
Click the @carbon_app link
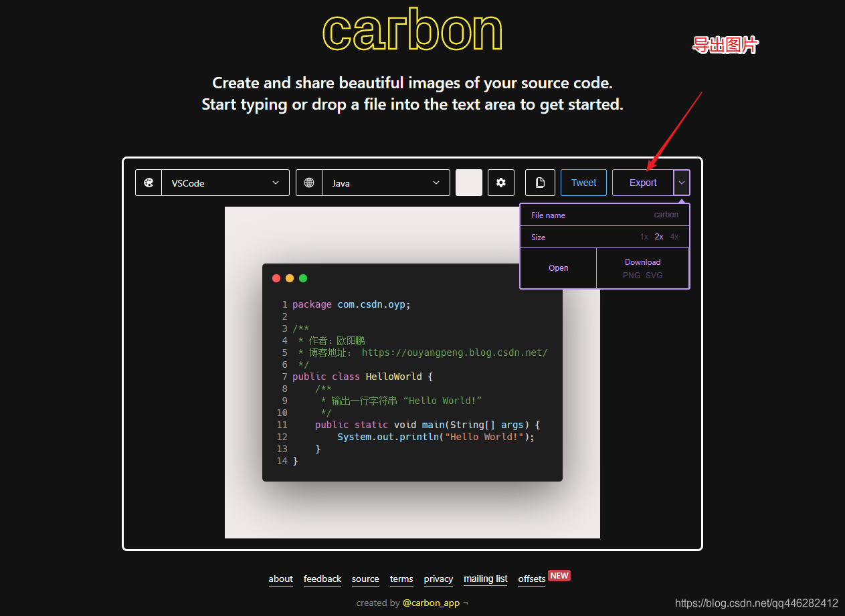(431, 603)
